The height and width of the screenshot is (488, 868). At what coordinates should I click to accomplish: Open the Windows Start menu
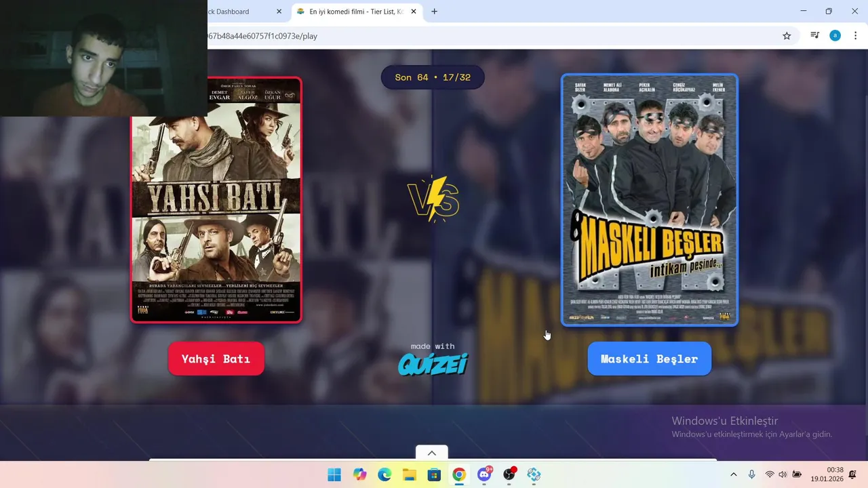[334, 474]
